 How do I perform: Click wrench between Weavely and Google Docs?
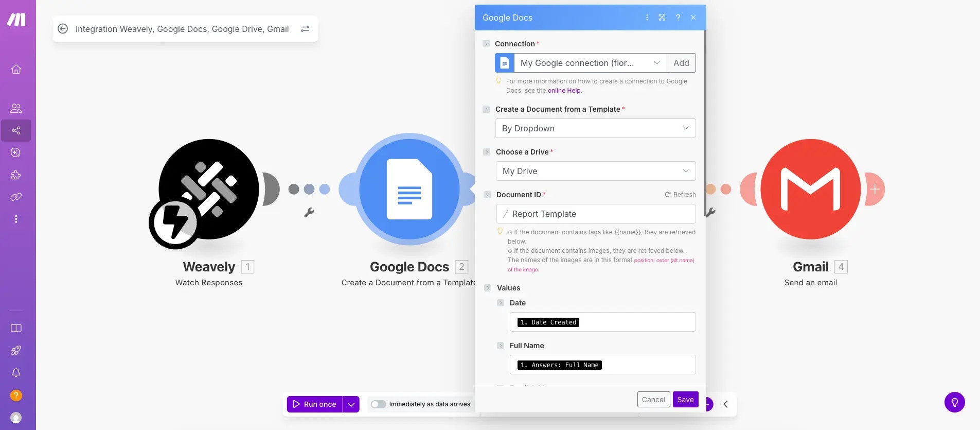(x=309, y=212)
